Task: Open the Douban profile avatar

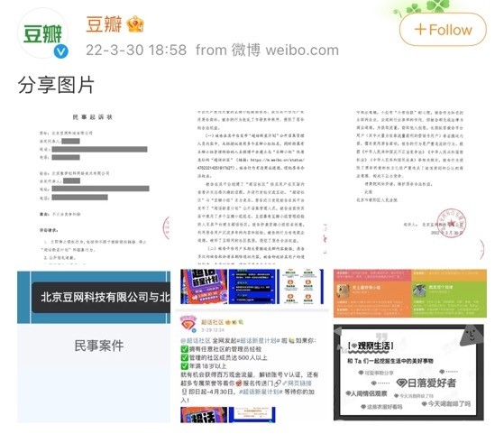Action: (x=42, y=33)
